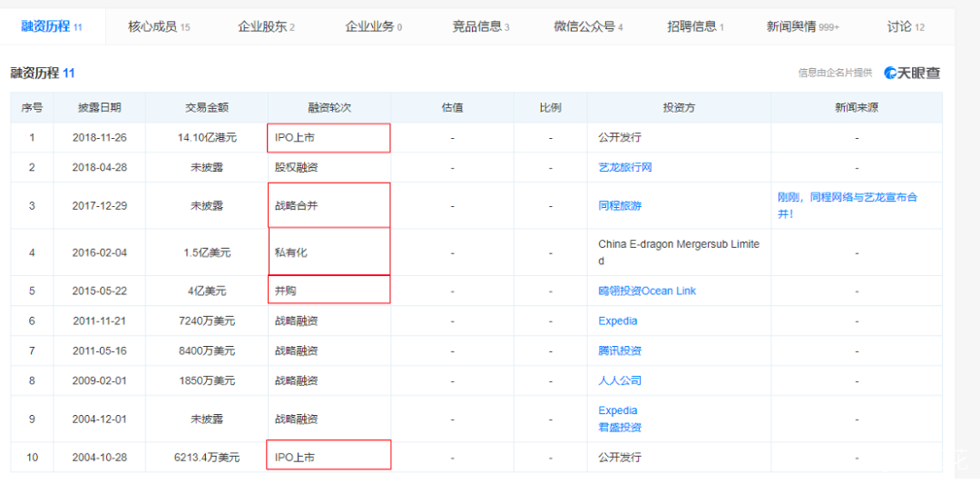
Task: Select date cell 2018-11-26
Action: coord(100,137)
